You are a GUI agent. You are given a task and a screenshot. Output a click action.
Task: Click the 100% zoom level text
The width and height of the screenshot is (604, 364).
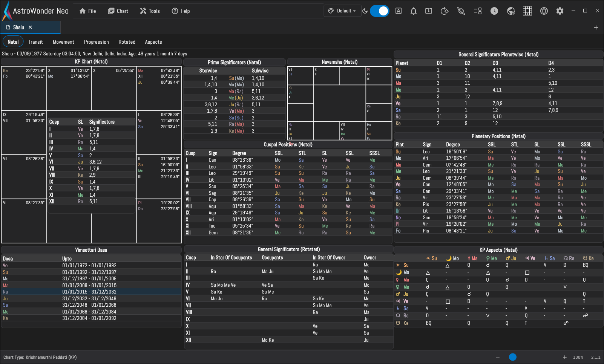tap(578, 357)
